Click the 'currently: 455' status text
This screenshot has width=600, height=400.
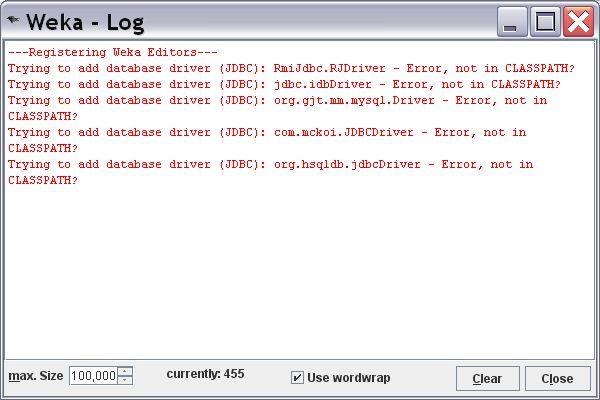(x=205, y=374)
